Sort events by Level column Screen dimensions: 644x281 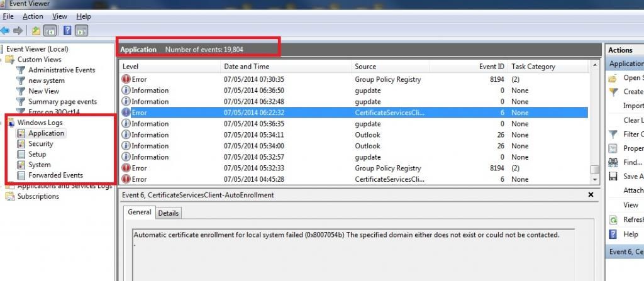click(170, 67)
